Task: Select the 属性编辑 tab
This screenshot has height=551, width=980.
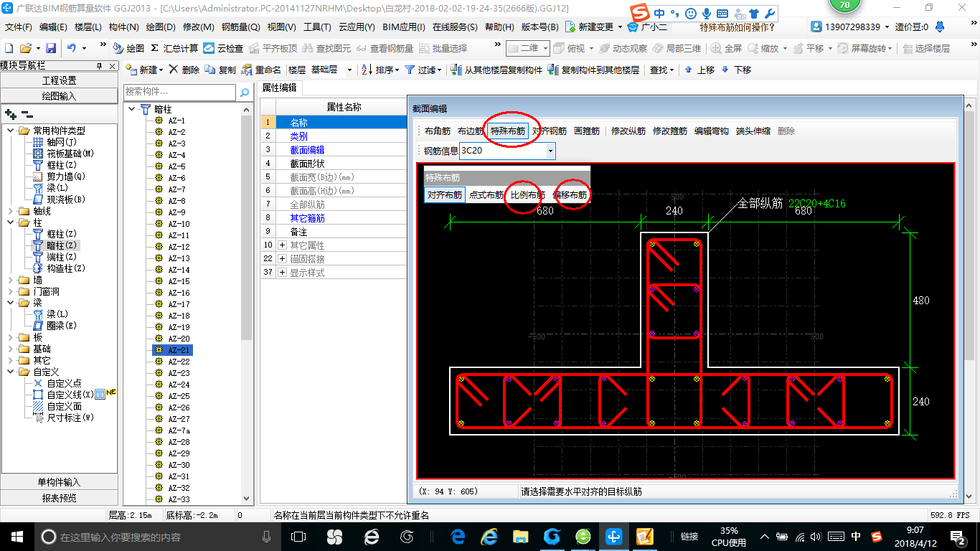Action: (279, 88)
